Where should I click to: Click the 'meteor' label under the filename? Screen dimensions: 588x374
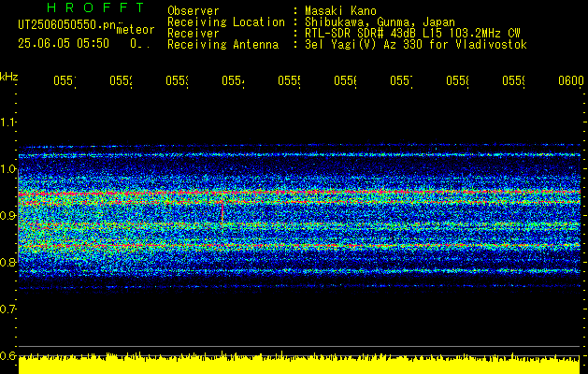(x=136, y=30)
